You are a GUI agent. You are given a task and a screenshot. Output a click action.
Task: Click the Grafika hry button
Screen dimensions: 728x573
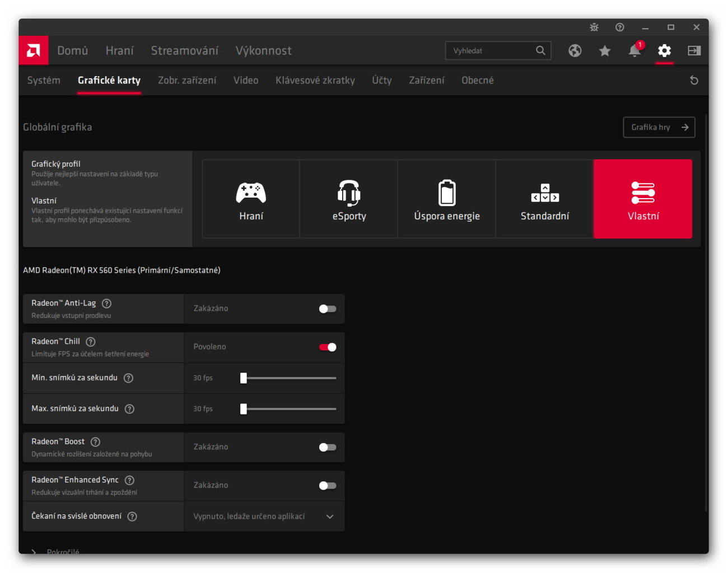click(x=659, y=127)
